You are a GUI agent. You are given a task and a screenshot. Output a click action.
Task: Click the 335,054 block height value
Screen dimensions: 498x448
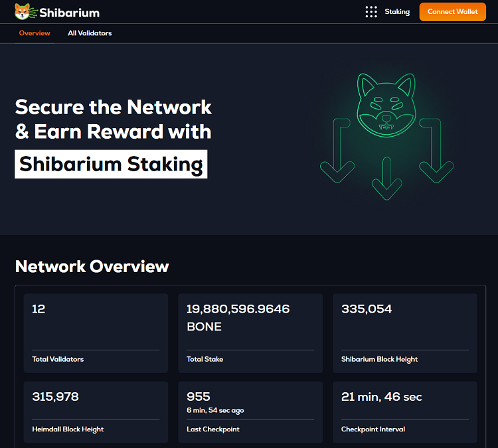(x=367, y=309)
